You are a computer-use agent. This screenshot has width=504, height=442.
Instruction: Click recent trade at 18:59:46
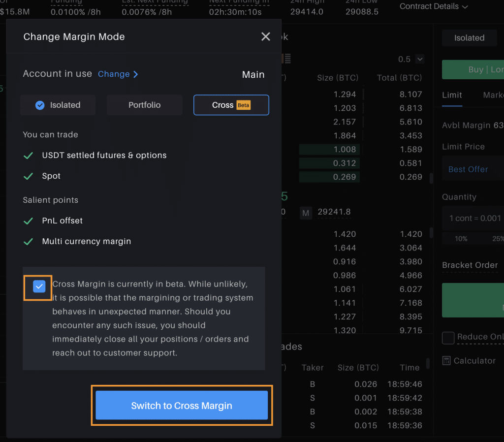pyautogui.click(x=405, y=384)
